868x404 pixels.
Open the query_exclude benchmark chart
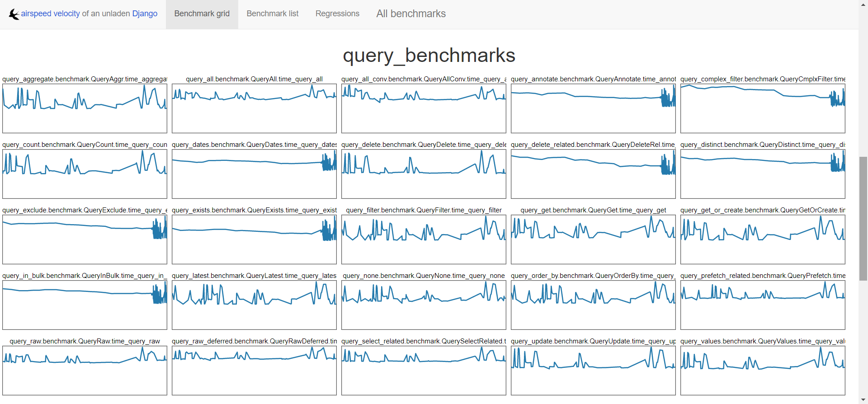click(85, 240)
